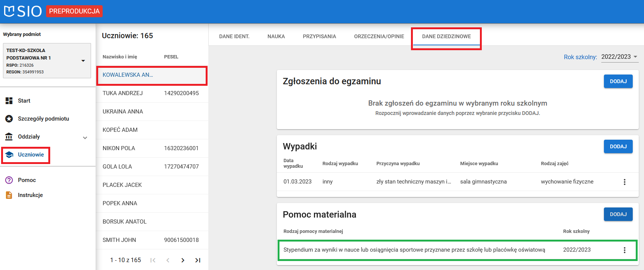
Task: Go to previous page of students
Action: (168, 260)
